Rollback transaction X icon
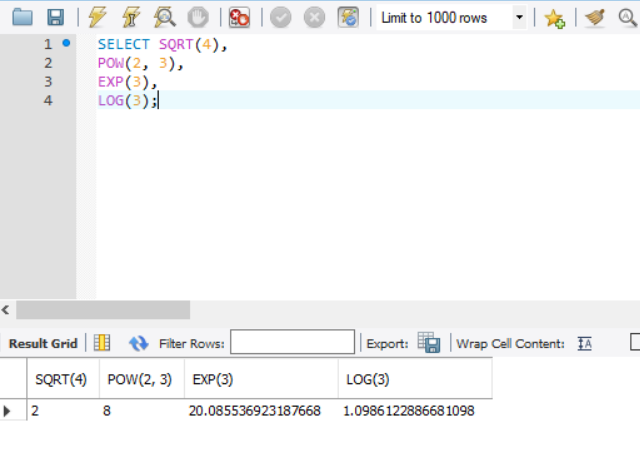The width and height of the screenshot is (640, 465). click(x=314, y=18)
